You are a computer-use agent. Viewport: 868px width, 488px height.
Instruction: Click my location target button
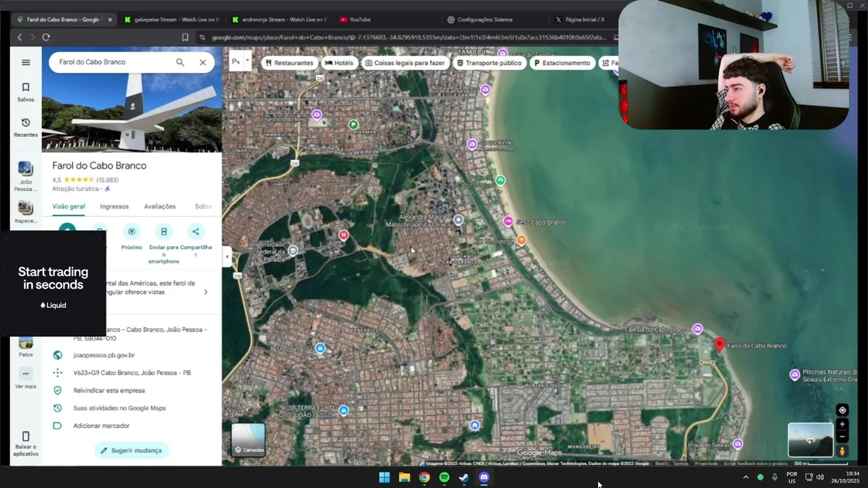(842, 410)
